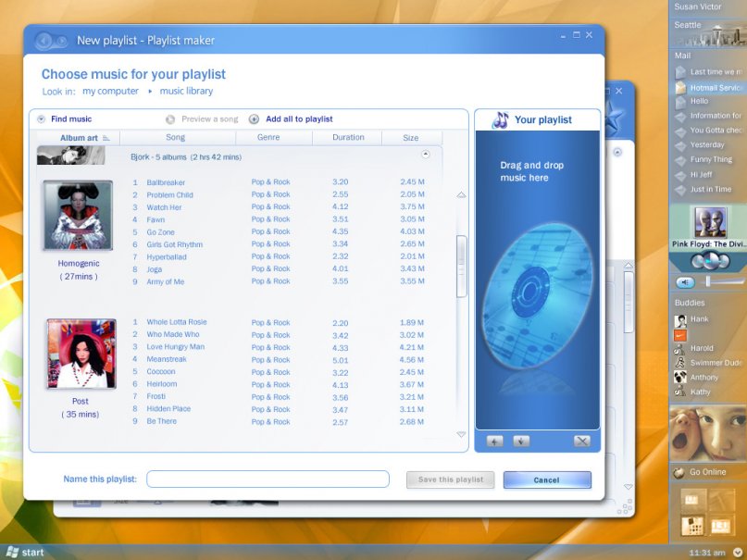The height and width of the screenshot is (560, 747).
Task: Click the back arrow in Playlist maker title bar
Action: (44, 41)
